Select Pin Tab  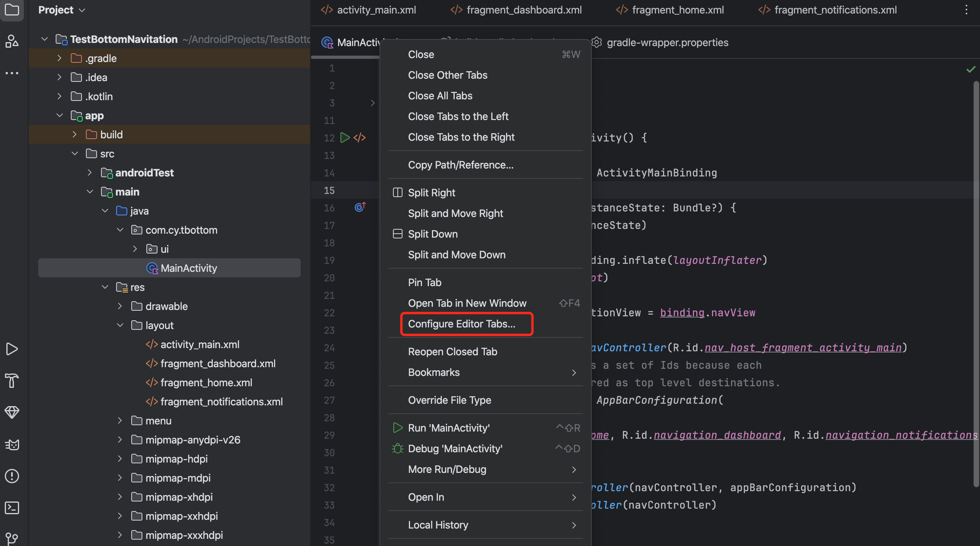click(486, 283)
